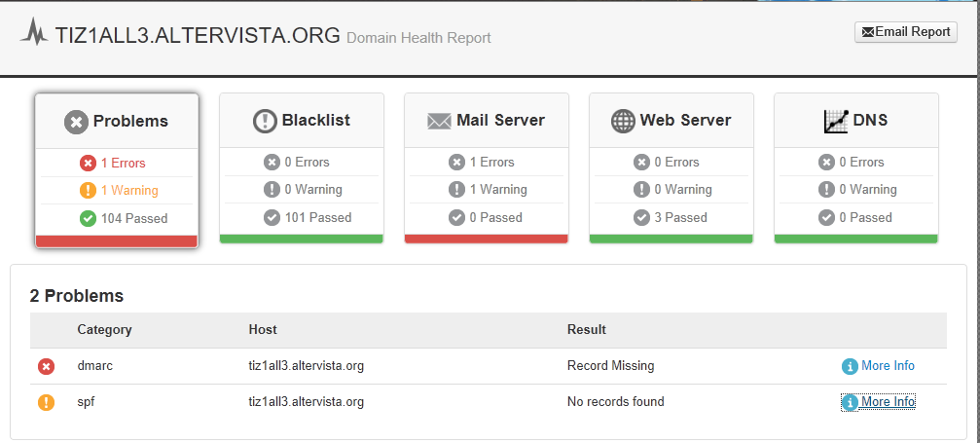The height and width of the screenshot is (443, 980).
Task: Click the Mail Server envelope icon
Action: click(x=439, y=121)
